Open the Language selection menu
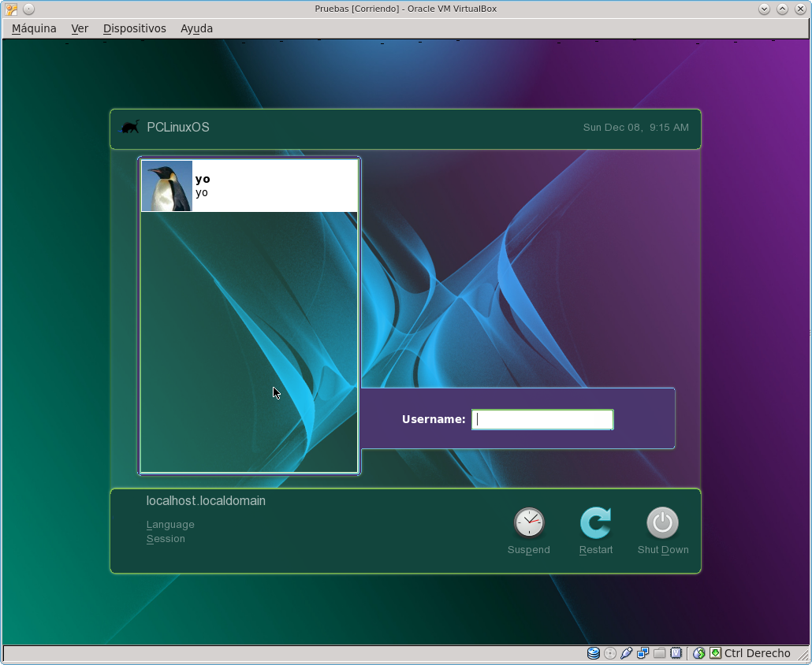The height and width of the screenshot is (665, 812). pos(170,525)
